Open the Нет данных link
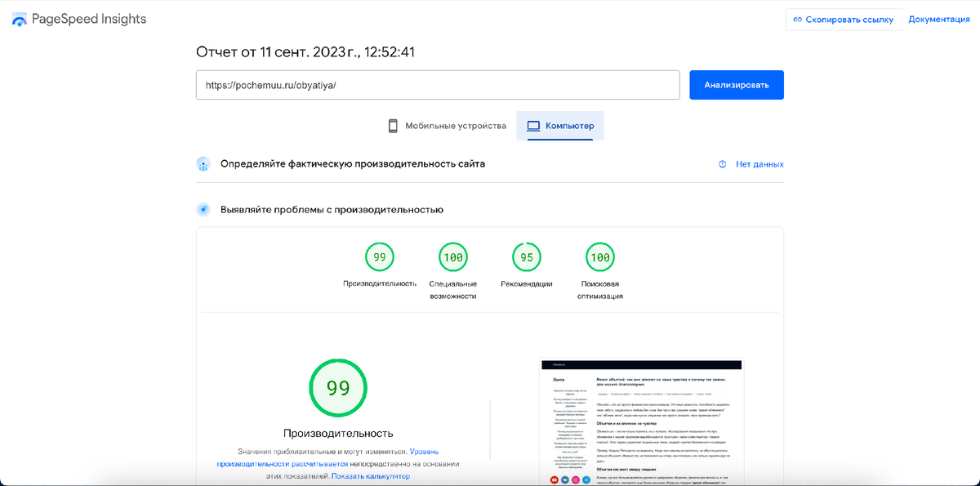This screenshot has width=980, height=486. tap(759, 164)
